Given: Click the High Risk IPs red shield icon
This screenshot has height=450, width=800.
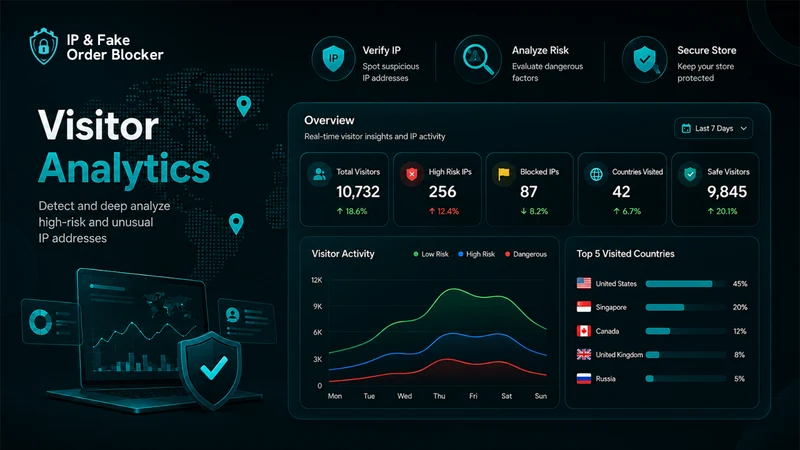Looking at the screenshot, I should pos(412,174).
